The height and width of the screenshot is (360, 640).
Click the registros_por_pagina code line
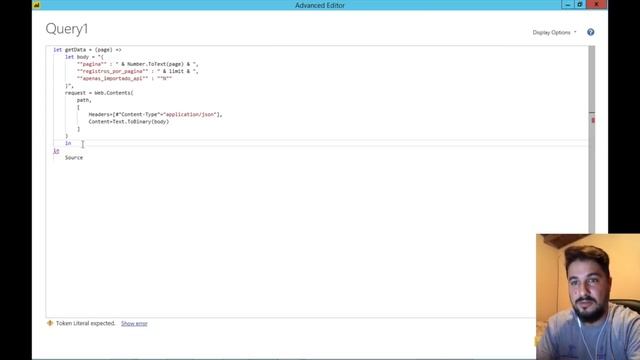pyautogui.click(x=138, y=71)
